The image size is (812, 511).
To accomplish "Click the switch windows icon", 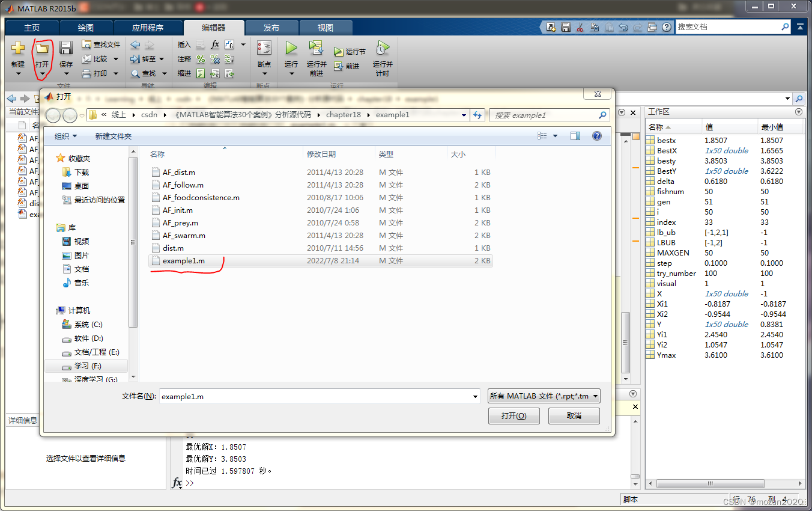I will point(652,27).
